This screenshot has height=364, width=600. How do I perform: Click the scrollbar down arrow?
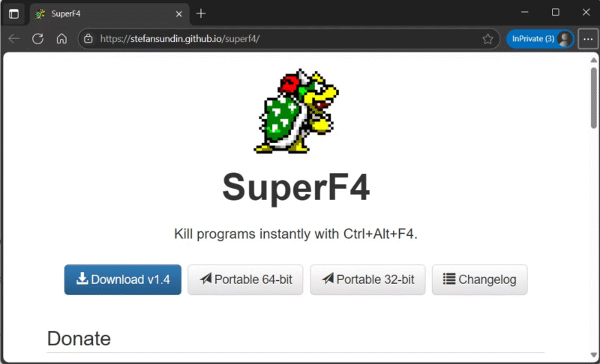tap(593, 356)
